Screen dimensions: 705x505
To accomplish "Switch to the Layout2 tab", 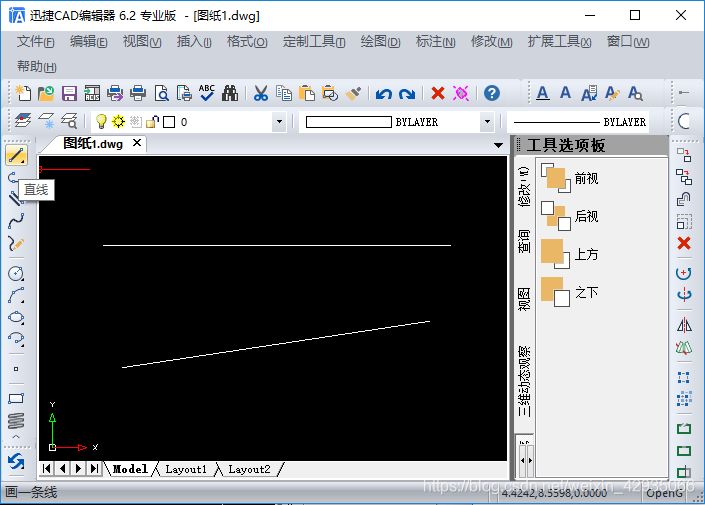I will pos(249,469).
